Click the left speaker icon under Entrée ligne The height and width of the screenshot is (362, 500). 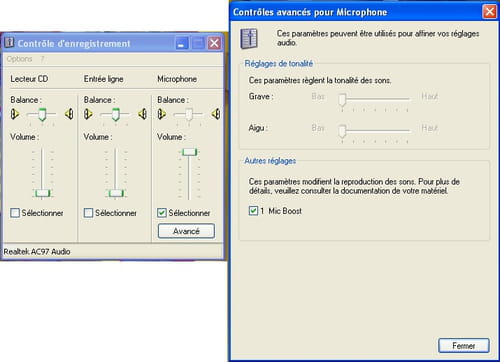(x=88, y=114)
